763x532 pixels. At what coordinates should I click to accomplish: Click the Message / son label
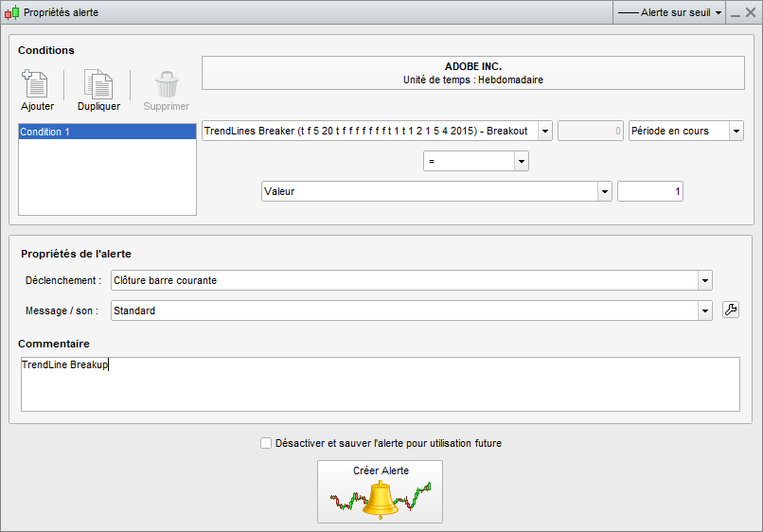pos(62,310)
